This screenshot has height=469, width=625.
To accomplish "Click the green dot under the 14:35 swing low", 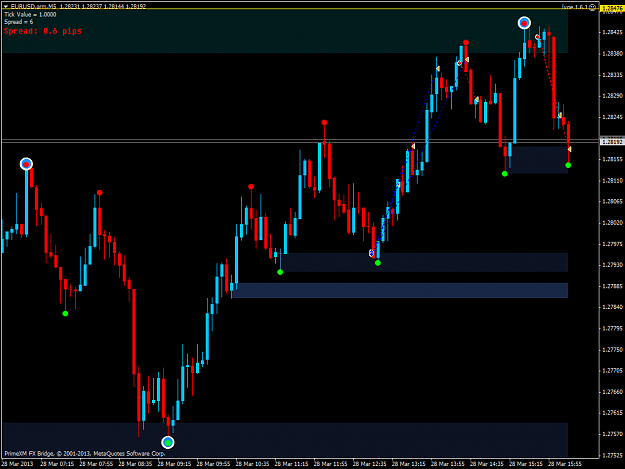I will 505,174.
